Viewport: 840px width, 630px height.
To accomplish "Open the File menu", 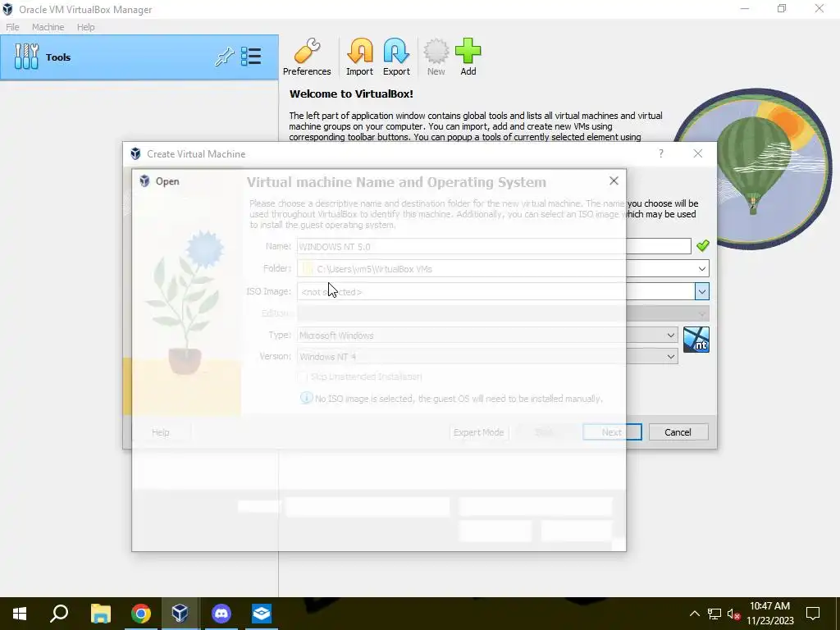I will pyautogui.click(x=12, y=27).
